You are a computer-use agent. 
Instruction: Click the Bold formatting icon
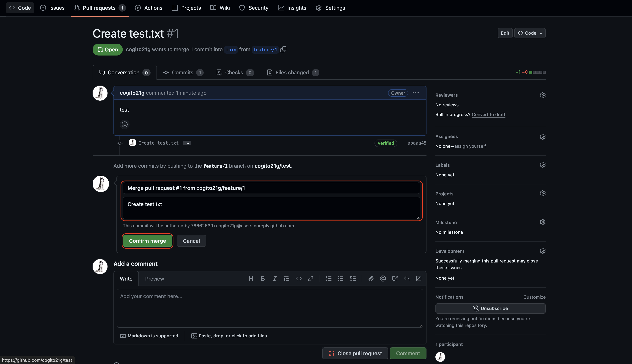coord(263,278)
